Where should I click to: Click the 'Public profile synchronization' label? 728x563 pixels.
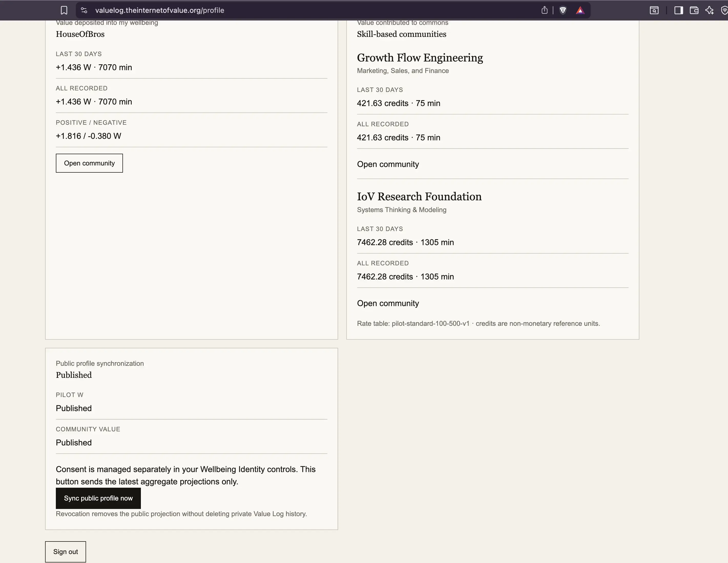click(x=100, y=364)
